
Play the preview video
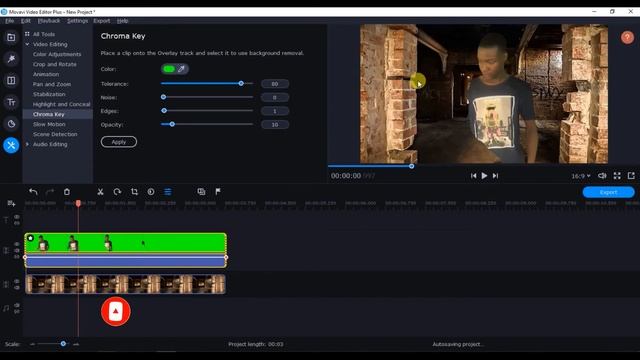coord(484,176)
